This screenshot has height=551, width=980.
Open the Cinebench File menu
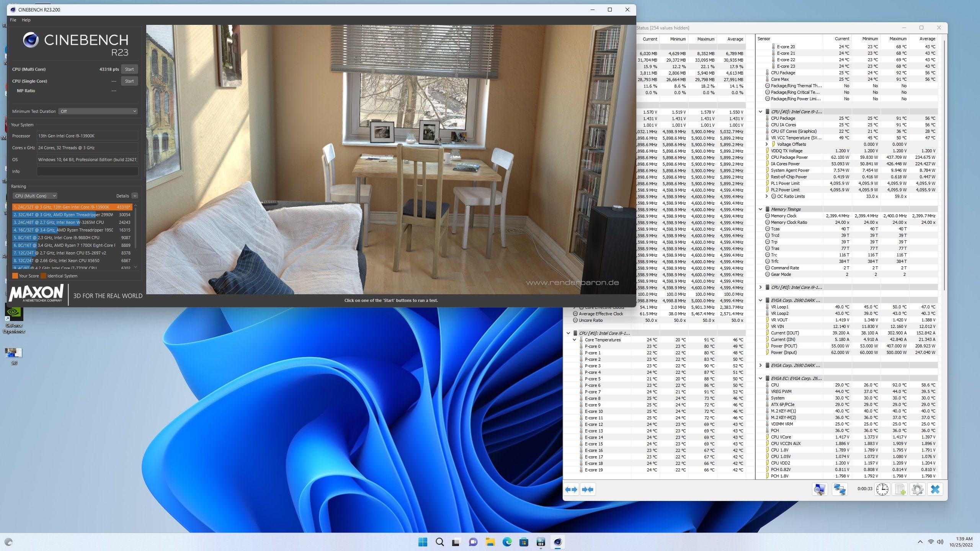pyautogui.click(x=13, y=20)
